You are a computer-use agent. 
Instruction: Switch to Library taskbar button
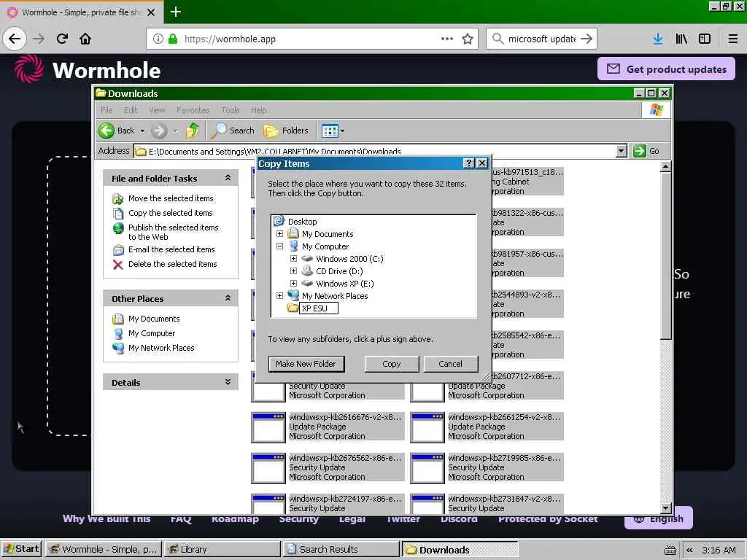(222, 549)
